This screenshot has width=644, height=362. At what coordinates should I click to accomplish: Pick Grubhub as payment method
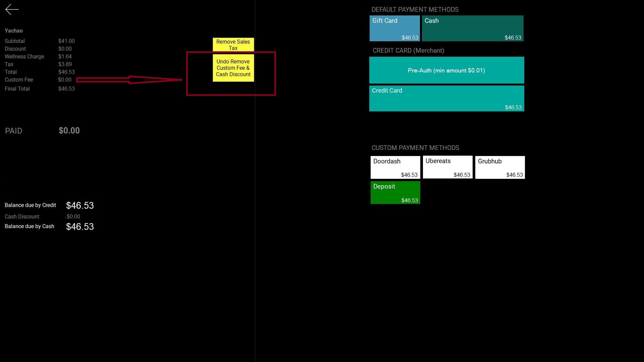coord(500,167)
